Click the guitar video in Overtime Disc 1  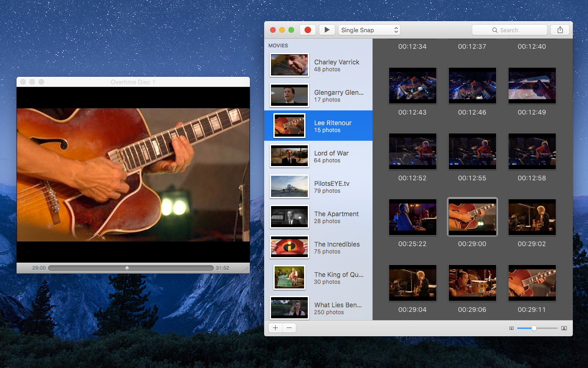[133, 175]
